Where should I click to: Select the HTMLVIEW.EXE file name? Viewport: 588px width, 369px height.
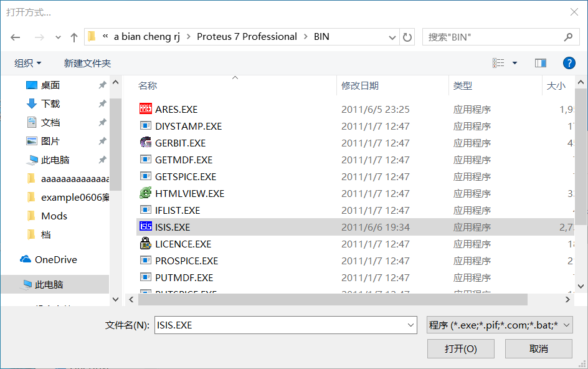189,193
